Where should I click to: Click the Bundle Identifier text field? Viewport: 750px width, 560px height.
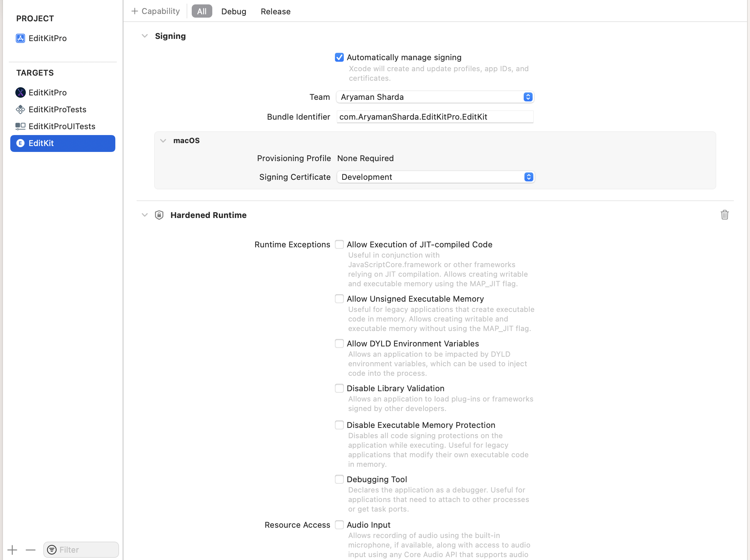435,117
